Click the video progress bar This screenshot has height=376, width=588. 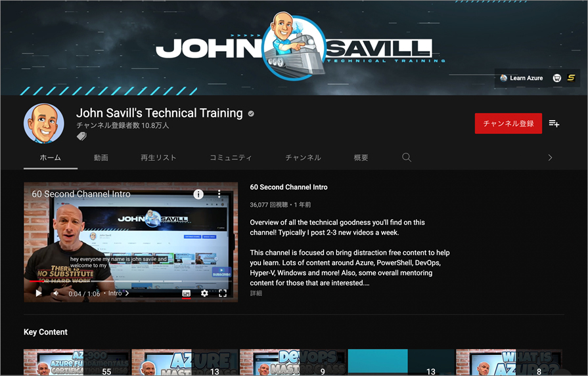pos(131,281)
